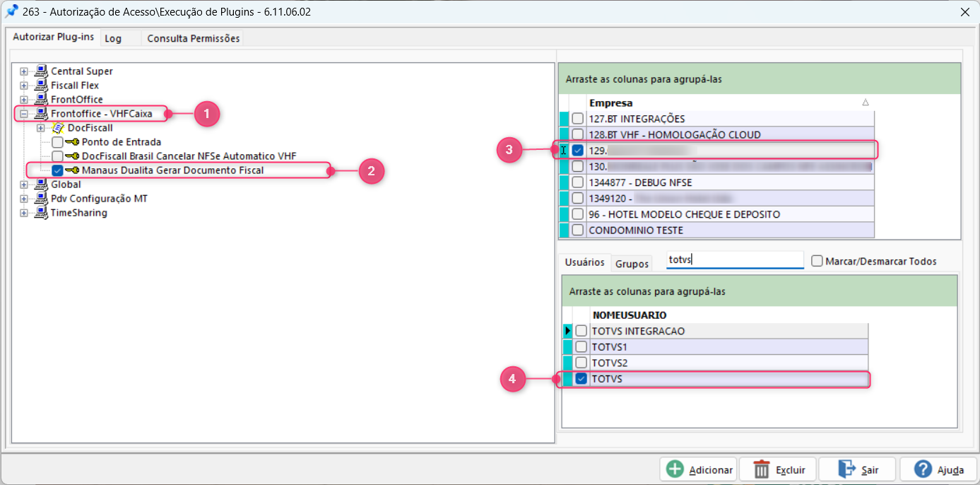
Task: Check the CONDOMINIO TESTE checkbox
Action: (x=578, y=230)
